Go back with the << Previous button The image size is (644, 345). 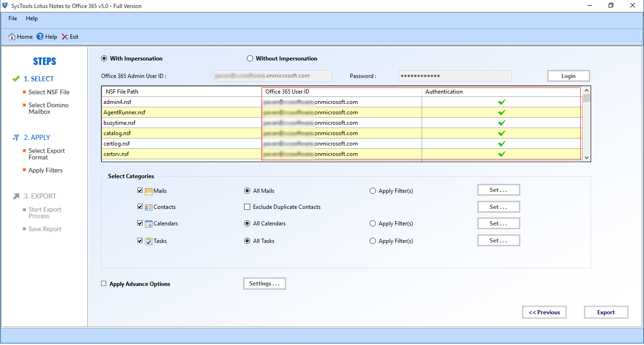[x=544, y=312]
